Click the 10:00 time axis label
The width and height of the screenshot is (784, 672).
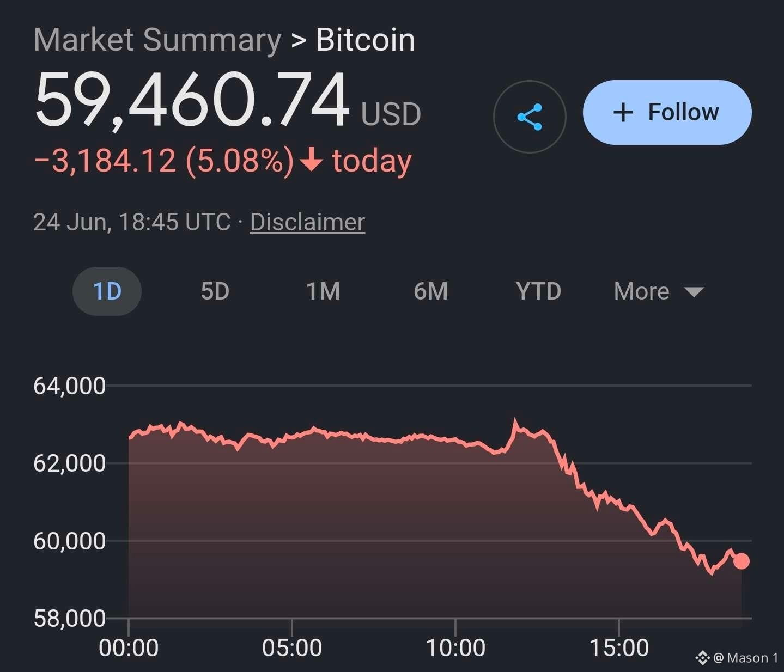(x=455, y=648)
